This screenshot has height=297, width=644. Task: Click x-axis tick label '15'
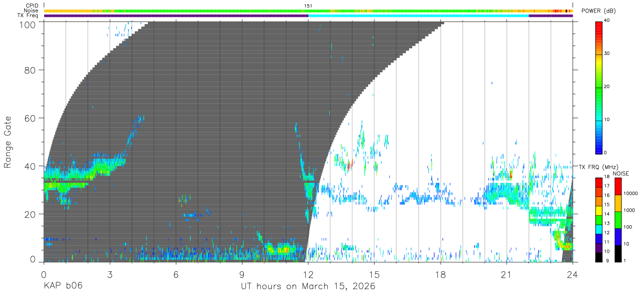click(x=374, y=274)
